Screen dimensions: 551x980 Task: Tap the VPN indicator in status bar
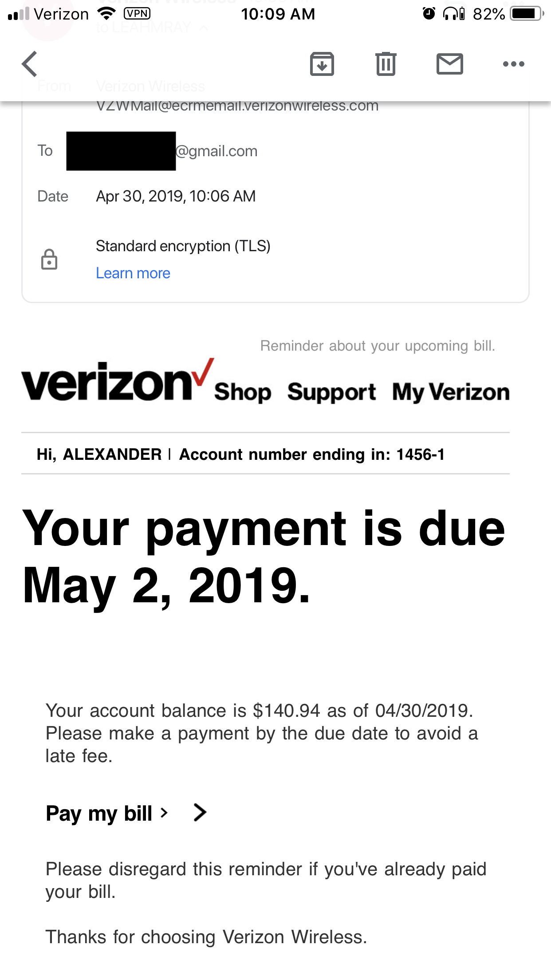pyautogui.click(x=137, y=13)
